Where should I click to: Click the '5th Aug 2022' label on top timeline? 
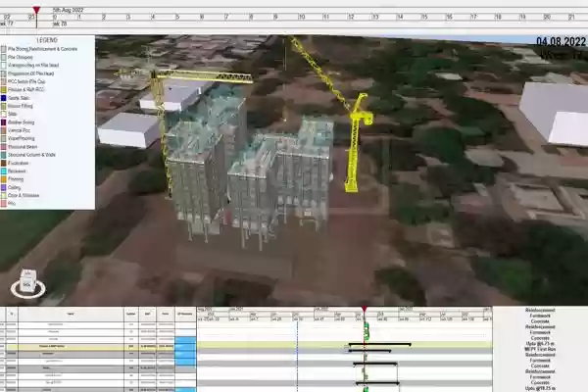point(68,10)
